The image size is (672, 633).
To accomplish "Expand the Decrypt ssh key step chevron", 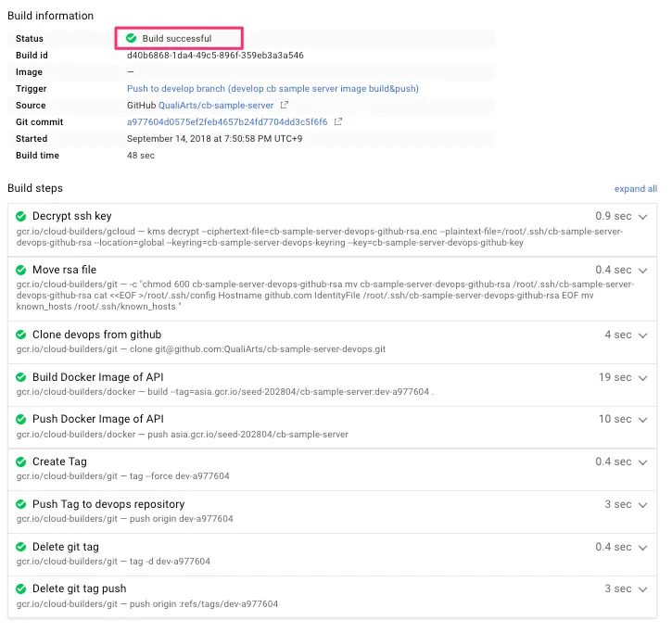I will click(643, 216).
